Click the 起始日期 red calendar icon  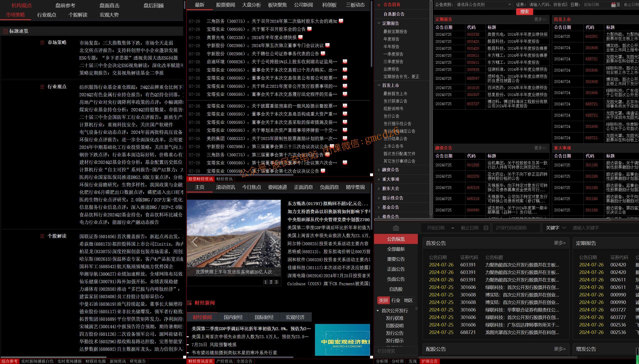point(613,5)
